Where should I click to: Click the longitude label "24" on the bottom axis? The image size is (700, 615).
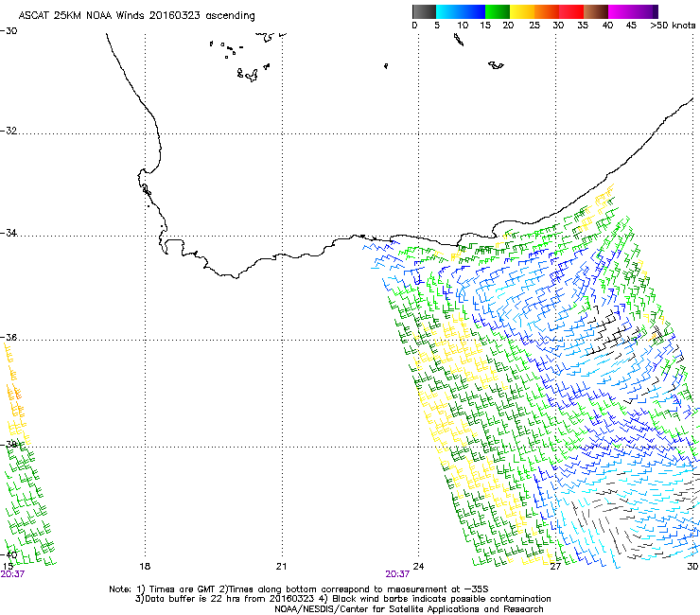[x=418, y=567]
